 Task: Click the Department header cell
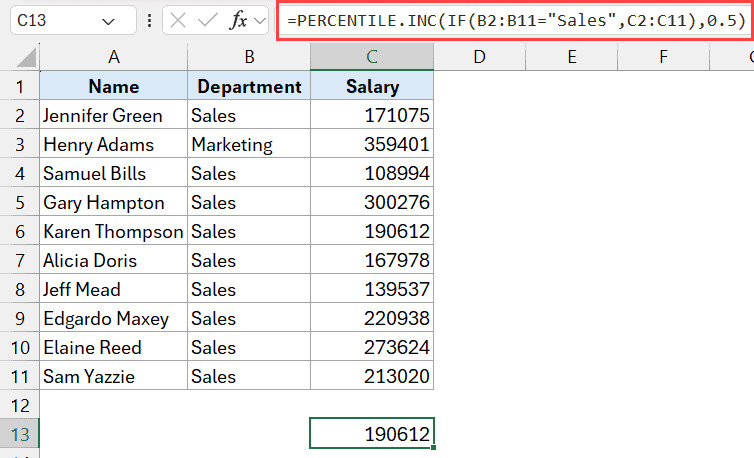pyautogui.click(x=249, y=87)
